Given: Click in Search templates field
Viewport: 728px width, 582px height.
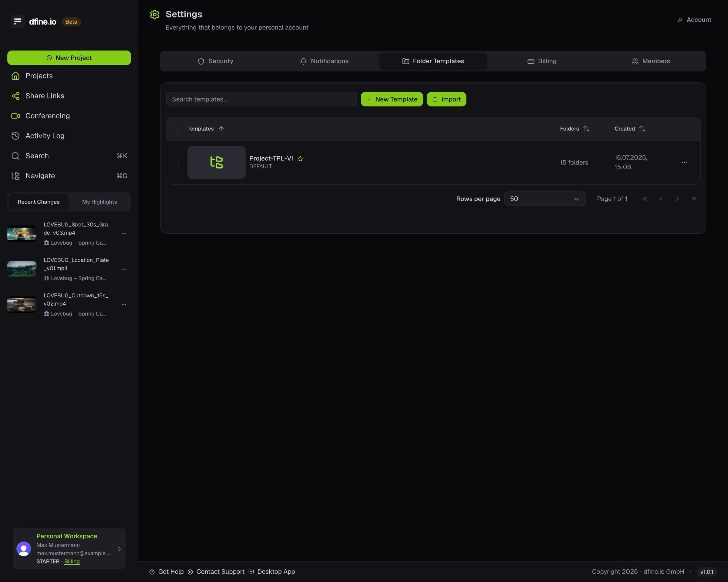Looking at the screenshot, I should (x=261, y=99).
